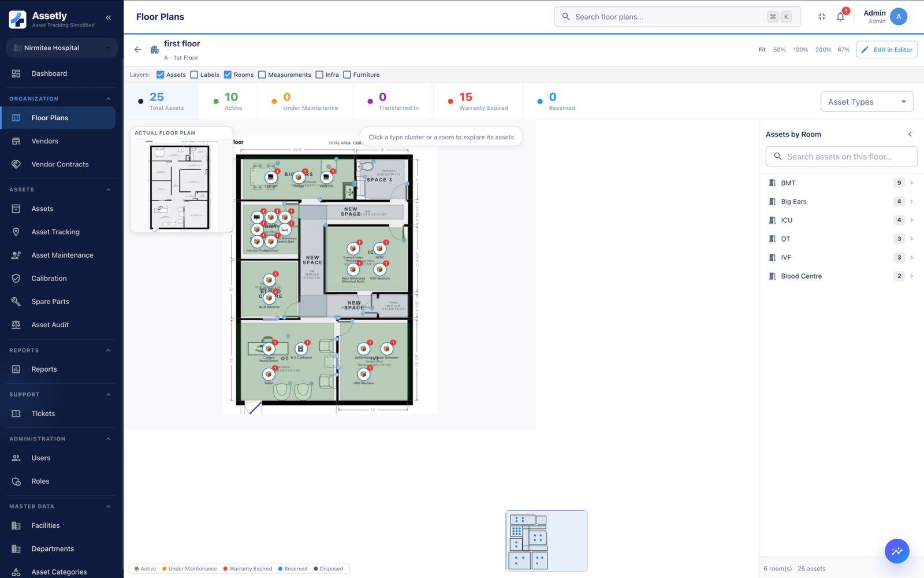Open notifications bell

pos(841,16)
